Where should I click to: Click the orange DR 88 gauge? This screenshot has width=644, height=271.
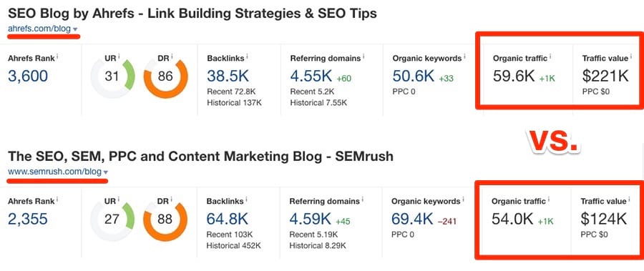pos(165,220)
